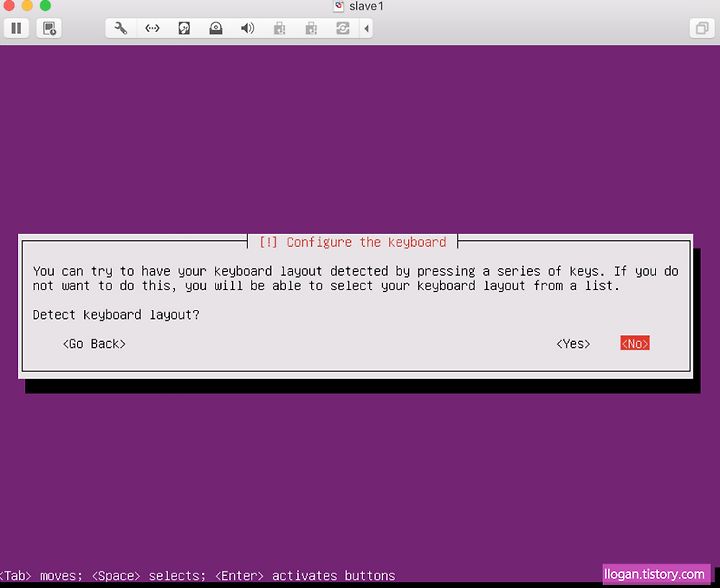Choose No for keyboard detection
The height and width of the screenshot is (588, 720).
(635, 343)
